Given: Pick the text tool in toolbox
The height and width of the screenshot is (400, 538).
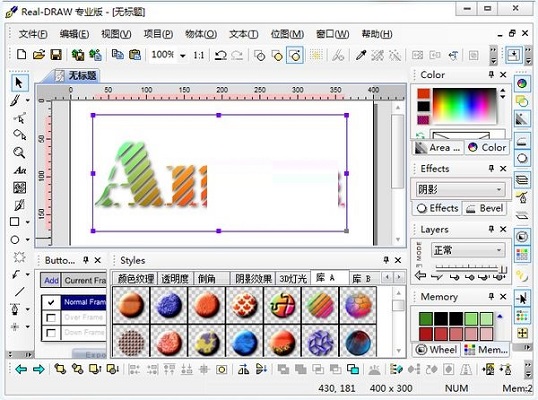Looking at the screenshot, I should click(20, 170).
